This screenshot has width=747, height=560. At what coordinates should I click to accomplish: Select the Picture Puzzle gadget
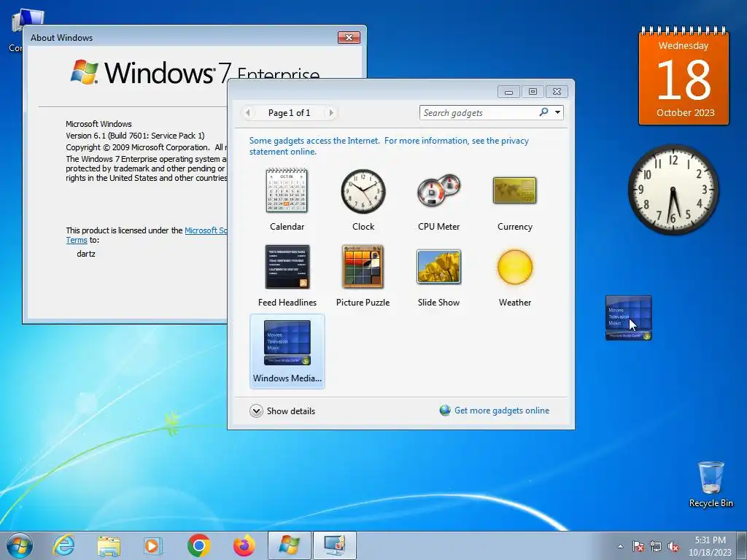click(363, 267)
